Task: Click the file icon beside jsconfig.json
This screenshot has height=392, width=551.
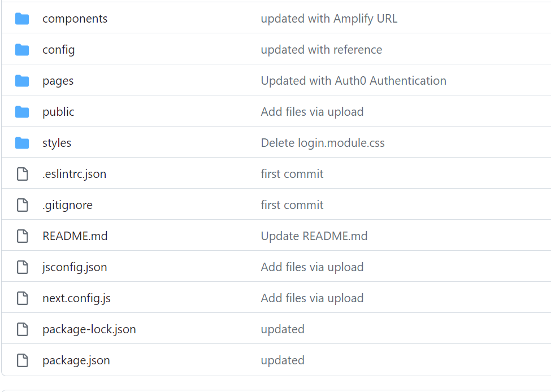Action: 23,267
